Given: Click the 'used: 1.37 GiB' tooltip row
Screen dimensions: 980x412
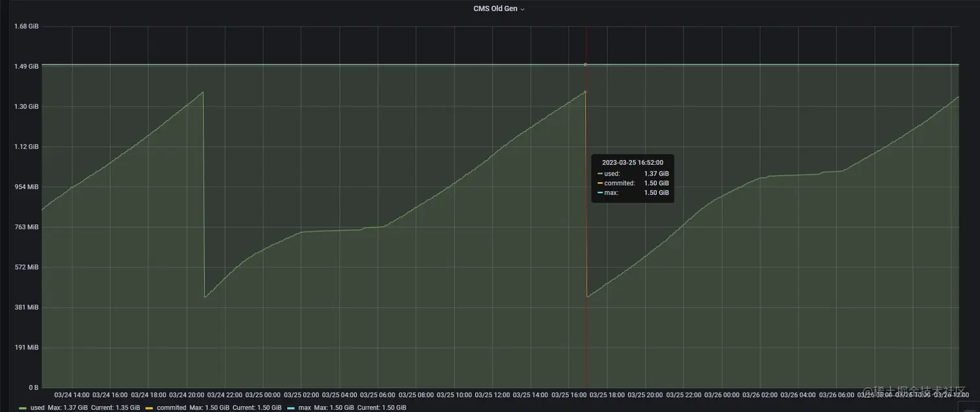Looking at the screenshot, I should (x=633, y=174).
